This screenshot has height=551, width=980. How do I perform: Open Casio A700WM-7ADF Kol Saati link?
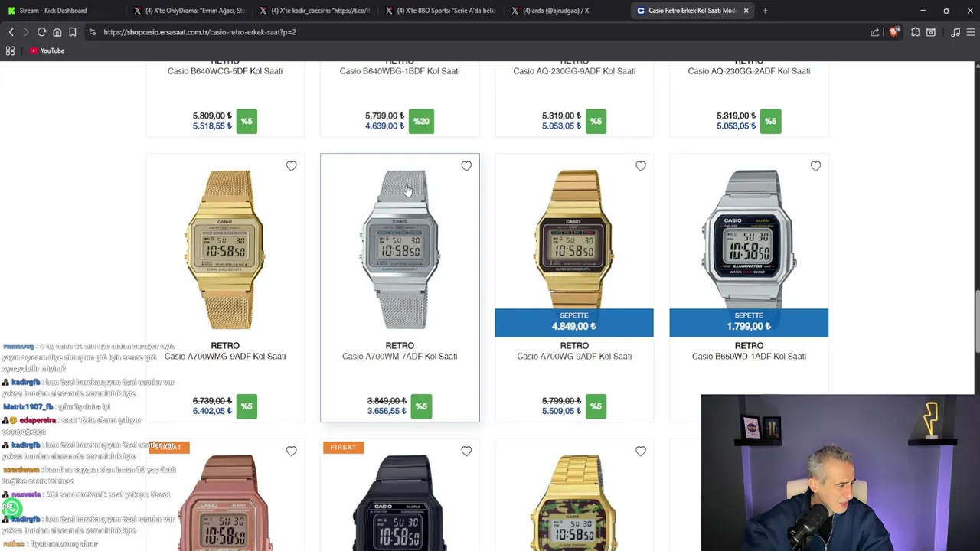click(x=400, y=357)
